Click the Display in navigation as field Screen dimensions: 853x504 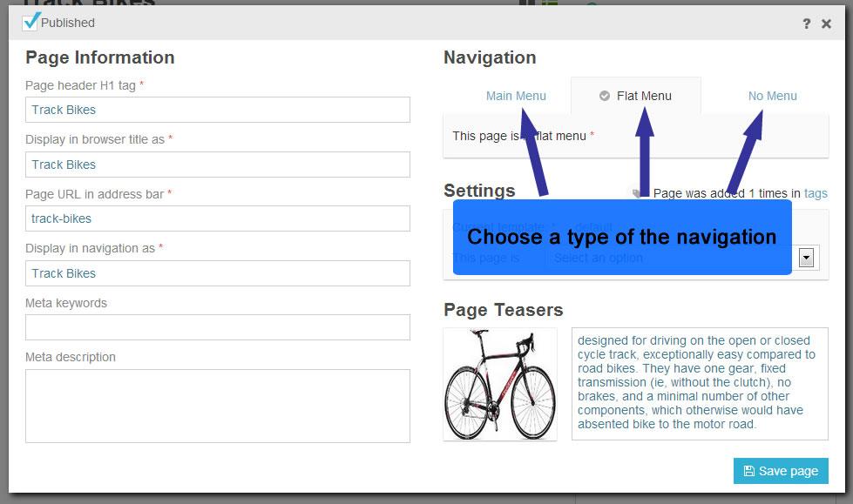point(218,273)
